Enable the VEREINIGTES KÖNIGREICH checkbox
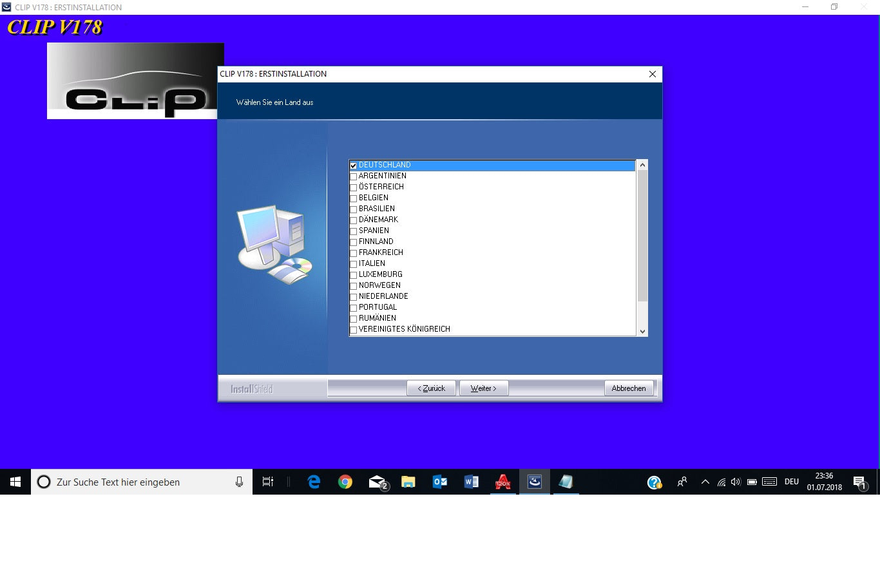This screenshot has height=588, width=880. pos(353,330)
